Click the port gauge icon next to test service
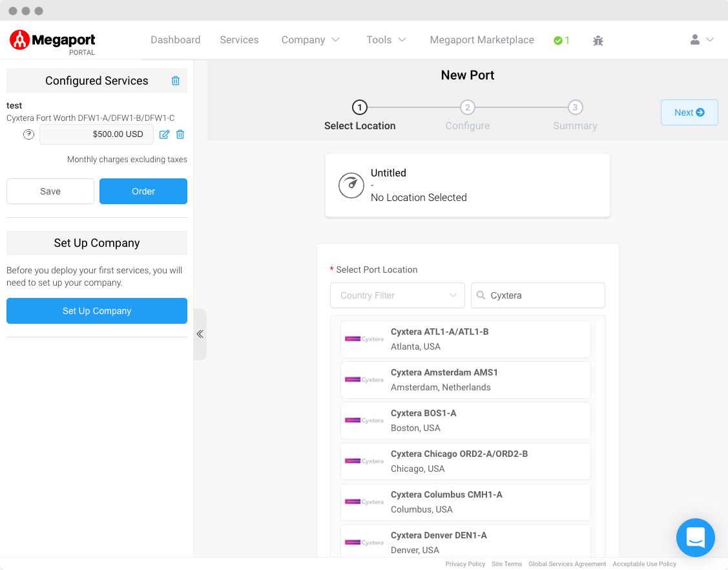 29,134
